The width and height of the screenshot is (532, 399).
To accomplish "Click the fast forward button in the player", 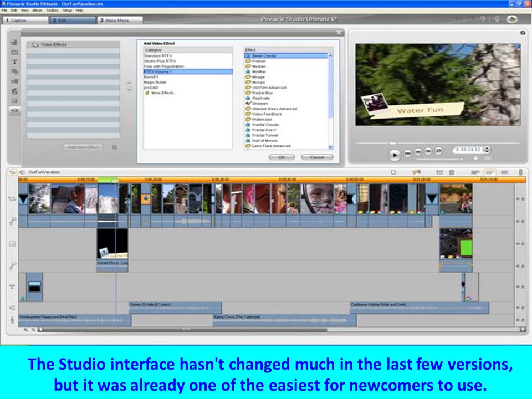I will click(x=428, y=151).
